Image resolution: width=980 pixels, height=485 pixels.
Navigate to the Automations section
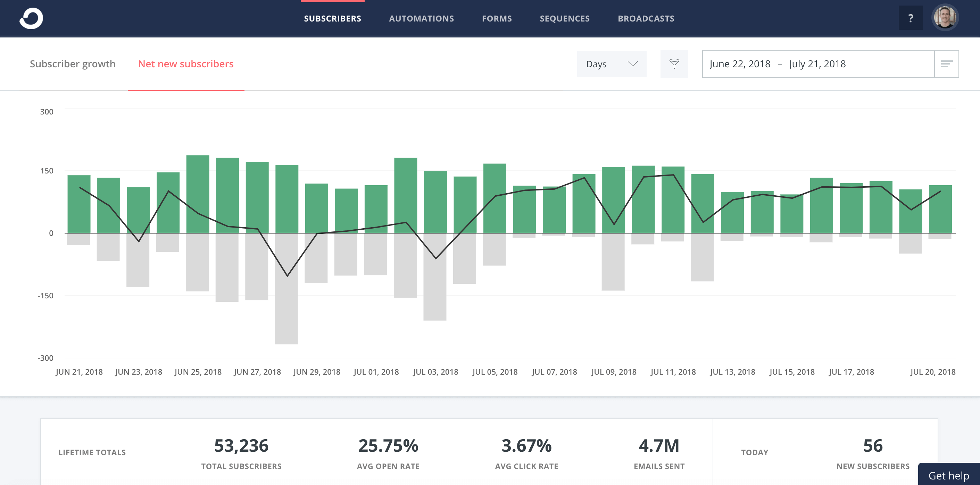point(421,18)
